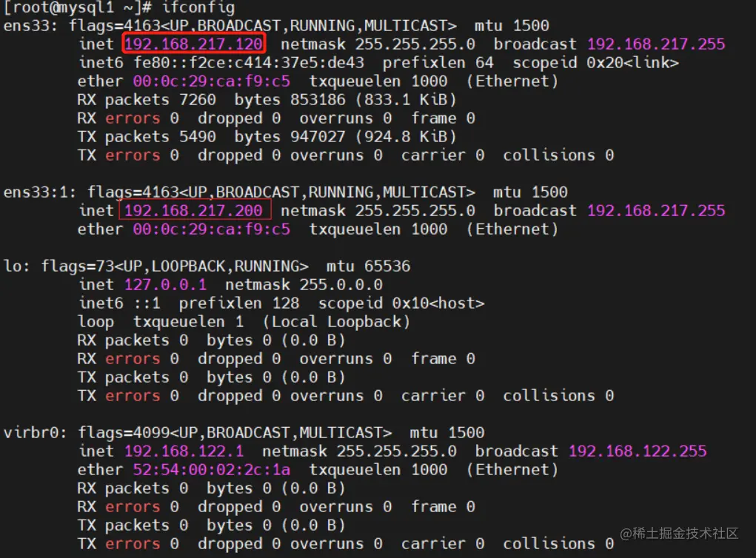Screen dimensions: 756x558
Task: Click mtu 65536 value
Action: point(387,266)
